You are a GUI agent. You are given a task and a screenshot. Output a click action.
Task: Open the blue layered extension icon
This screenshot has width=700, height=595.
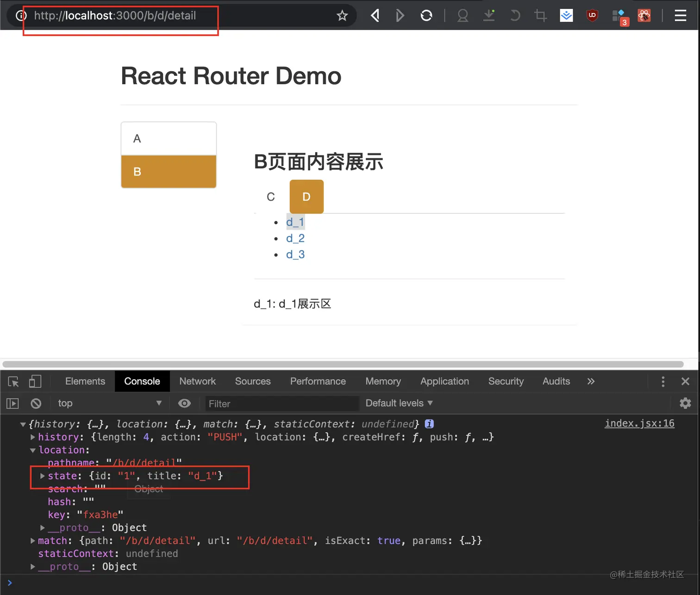tap(566, 16)
